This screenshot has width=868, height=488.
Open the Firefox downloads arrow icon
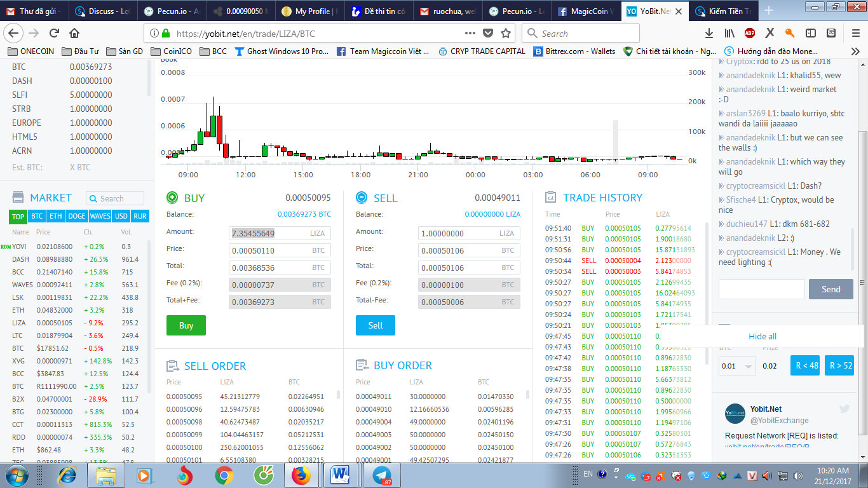click(709, 33)
